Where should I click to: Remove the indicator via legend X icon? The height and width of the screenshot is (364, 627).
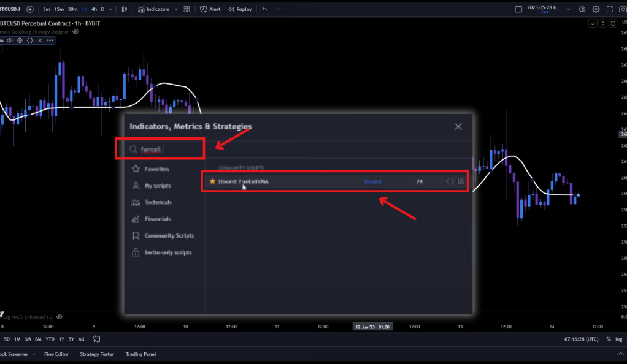coord(40,40)
